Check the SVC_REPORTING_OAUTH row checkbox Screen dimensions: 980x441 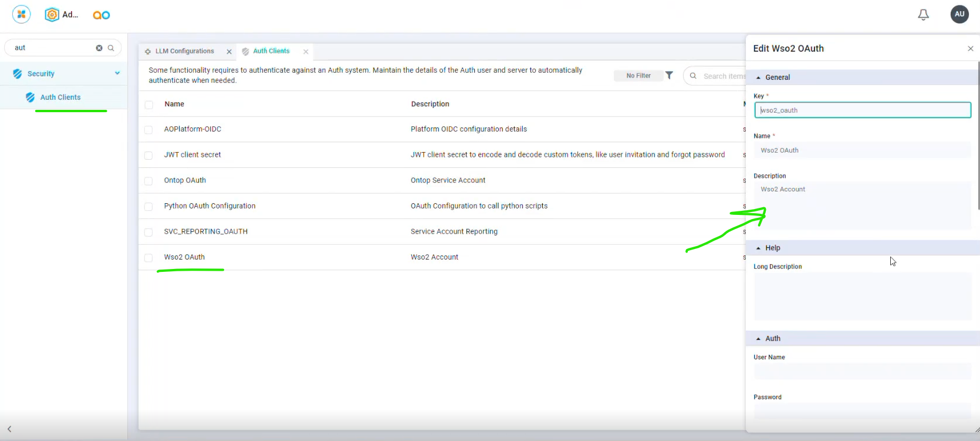148,232
